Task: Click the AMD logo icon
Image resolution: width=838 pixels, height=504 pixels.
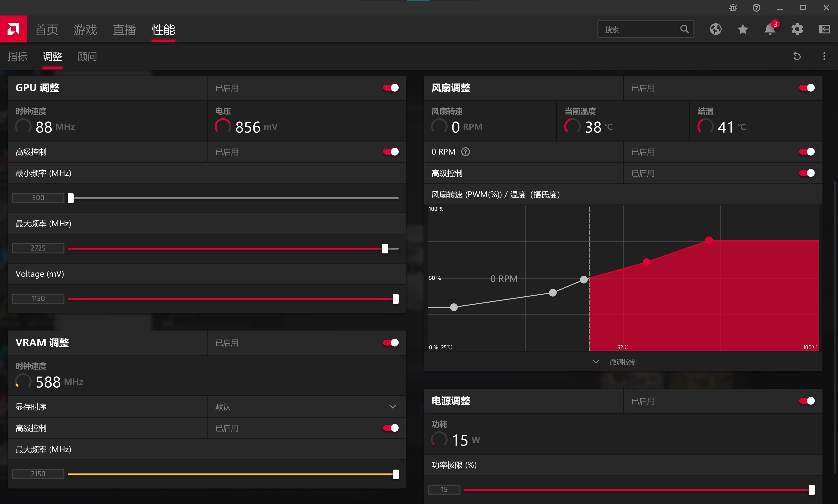Action: point(14,29)
